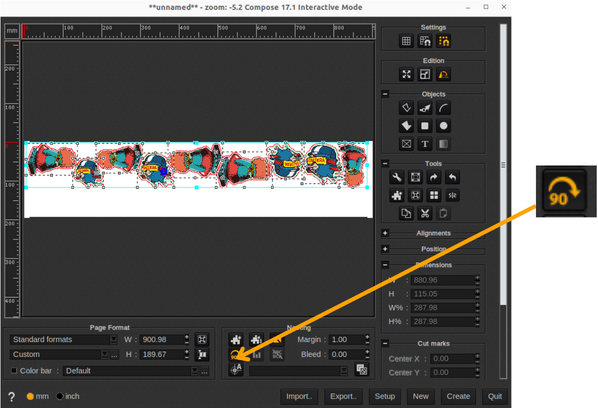Click the paste clipboard icon in Tools
The height and width of the screenshot is (408, 598).
coord(444,213)
